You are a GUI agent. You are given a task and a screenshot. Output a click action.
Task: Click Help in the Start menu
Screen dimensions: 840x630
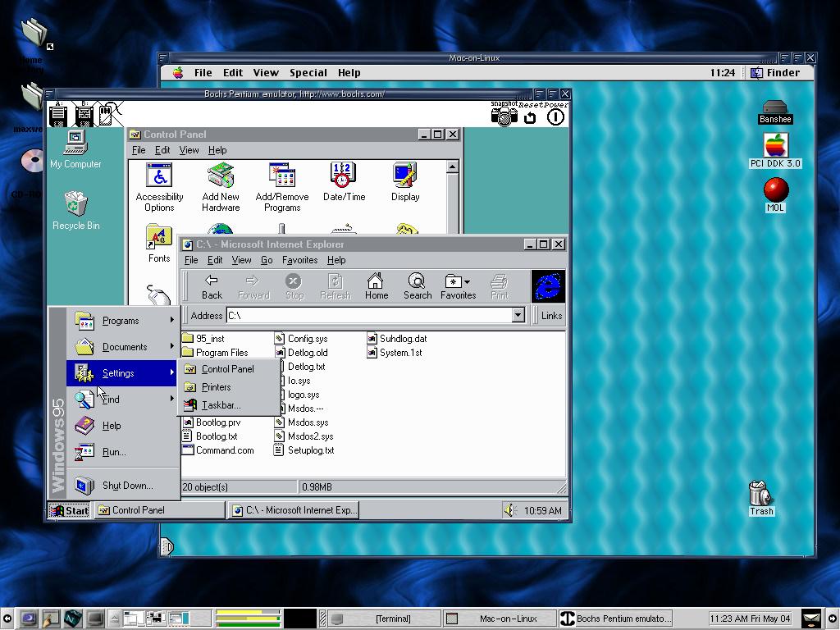pyautogui.click(x=123, y=426)
